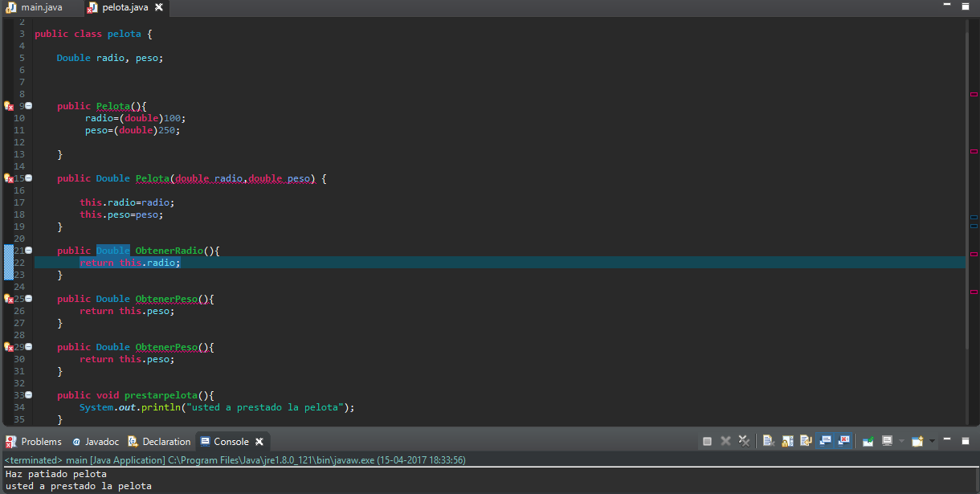Toggle Word Wrap in the Console toolbar
The image size is (980, 494).
pos(806,441)
